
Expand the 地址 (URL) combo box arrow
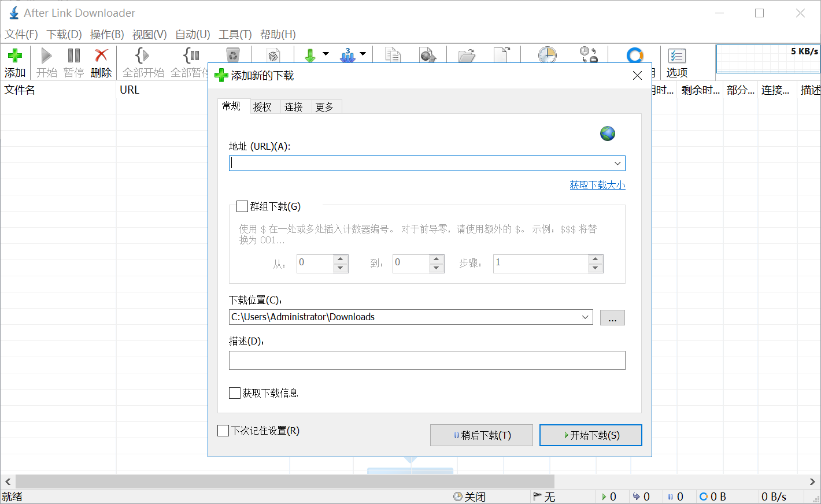pyautogui.click(x=617, y=164)
